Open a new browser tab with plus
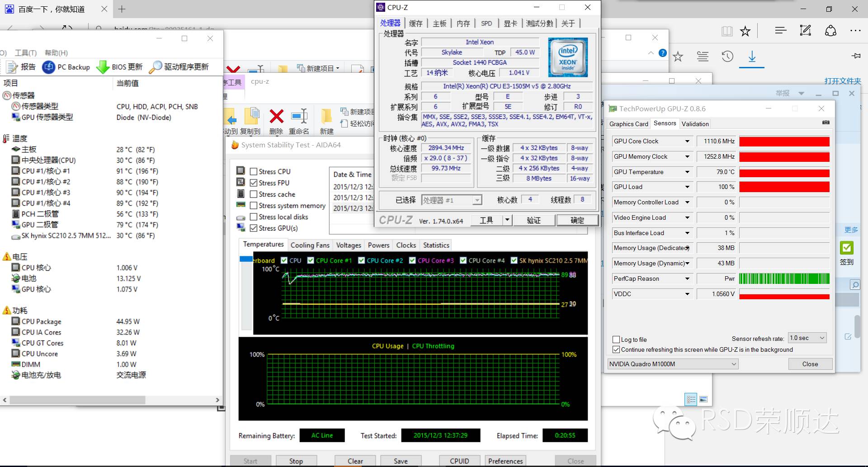Image resolution: width=868 pixels, height=467 pixels. (122, 9)
